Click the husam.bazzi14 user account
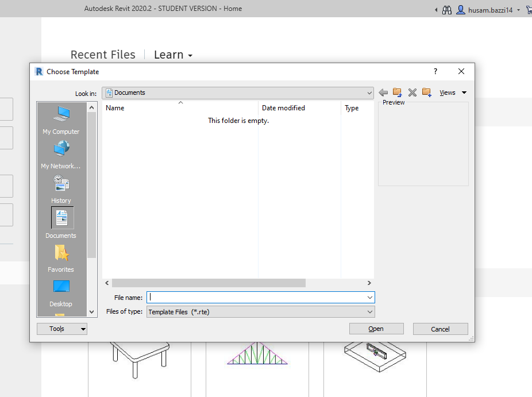The width and height of the screenshot is (532, 397). (x=484, y=10)
